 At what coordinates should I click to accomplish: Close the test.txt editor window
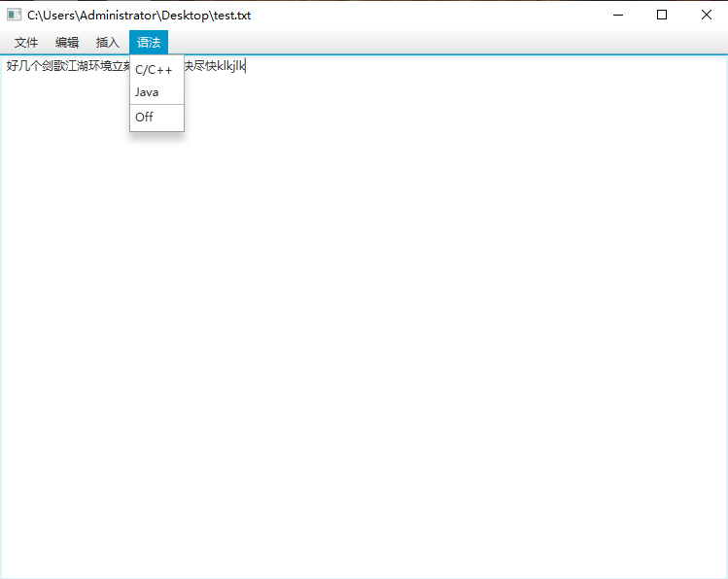pyautogui.click(x=707, y=15)
